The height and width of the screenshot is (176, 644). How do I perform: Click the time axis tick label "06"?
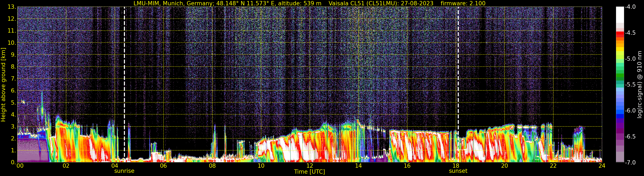pos(163,166)
